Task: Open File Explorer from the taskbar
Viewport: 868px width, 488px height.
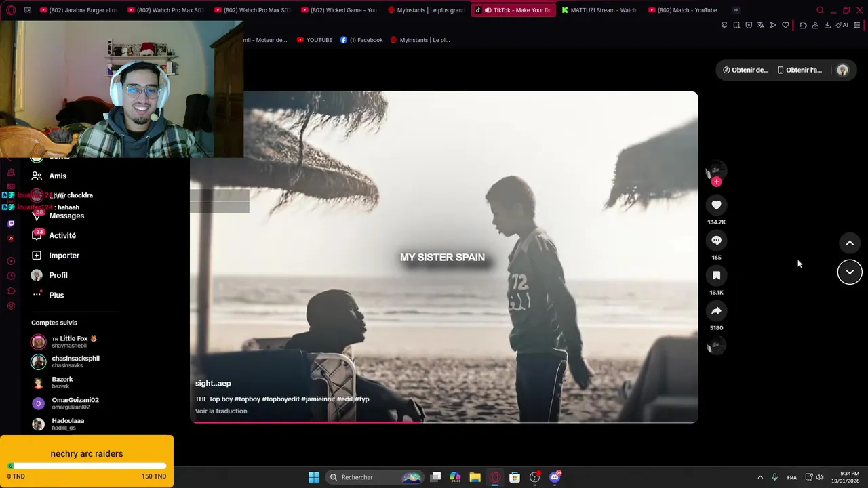Action: click(475, 477)
